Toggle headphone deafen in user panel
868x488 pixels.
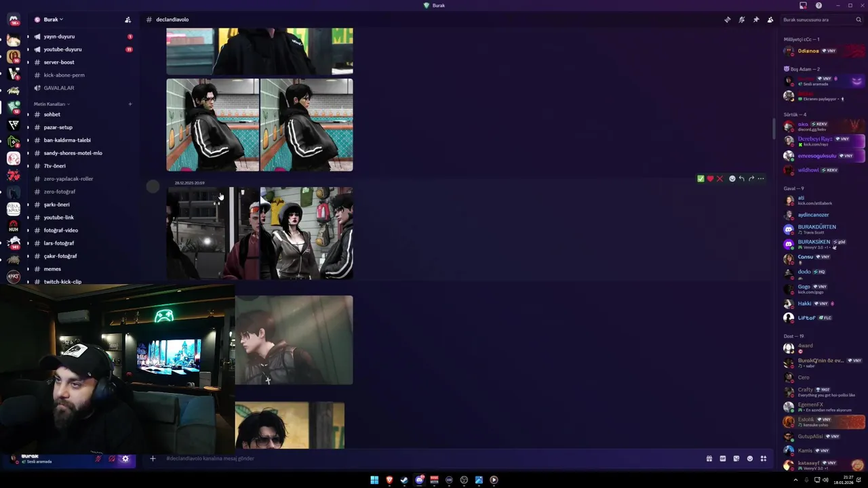tap(112, 459)
